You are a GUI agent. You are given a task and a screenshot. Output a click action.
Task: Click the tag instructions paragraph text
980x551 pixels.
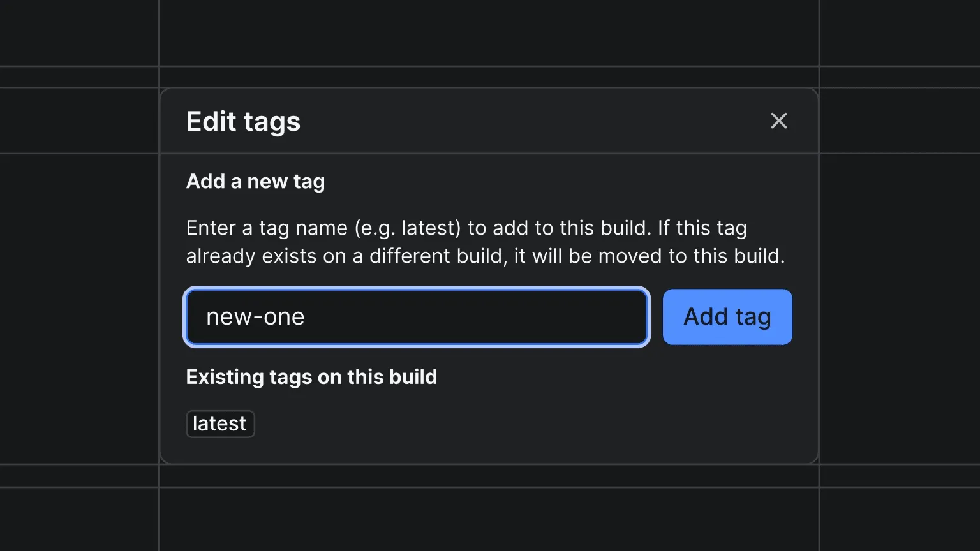[485, 242]
